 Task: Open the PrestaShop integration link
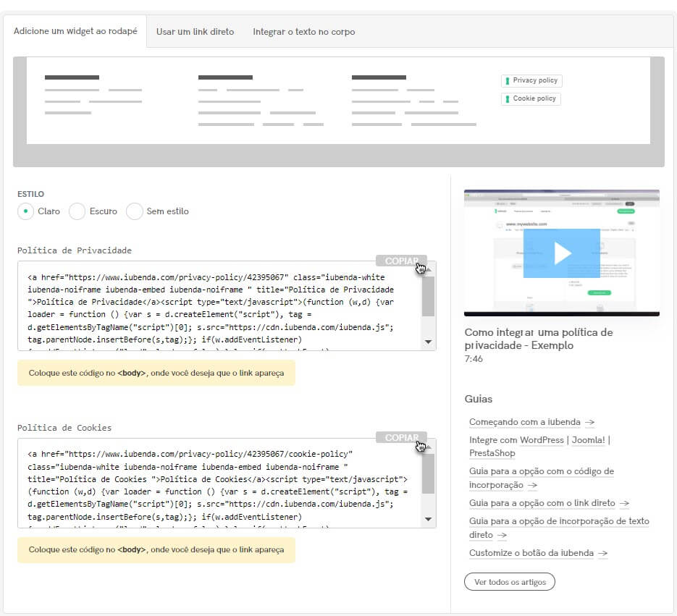[492, 453]
